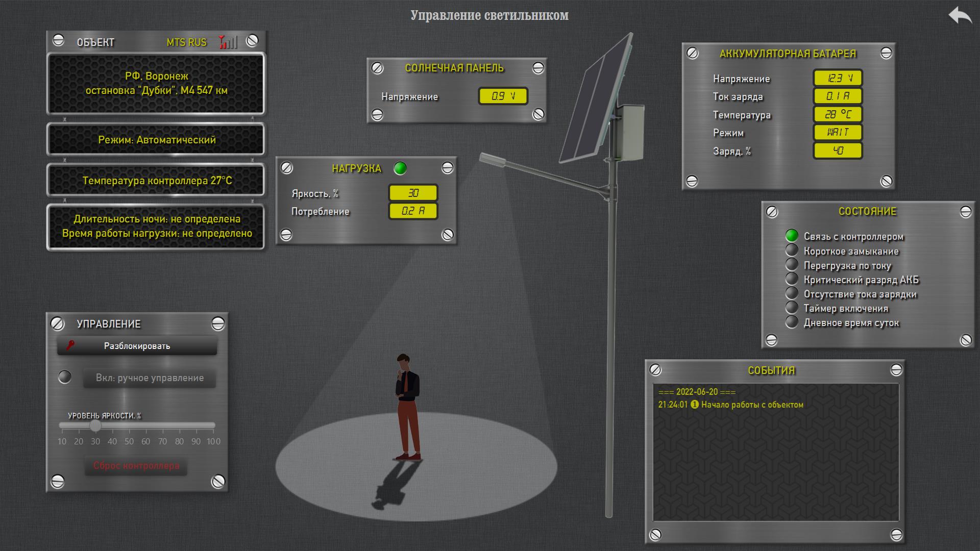The image size is (980, 551).
Task: Click the 'Сброс контроллера' button
Action: (x=136, y=465)
